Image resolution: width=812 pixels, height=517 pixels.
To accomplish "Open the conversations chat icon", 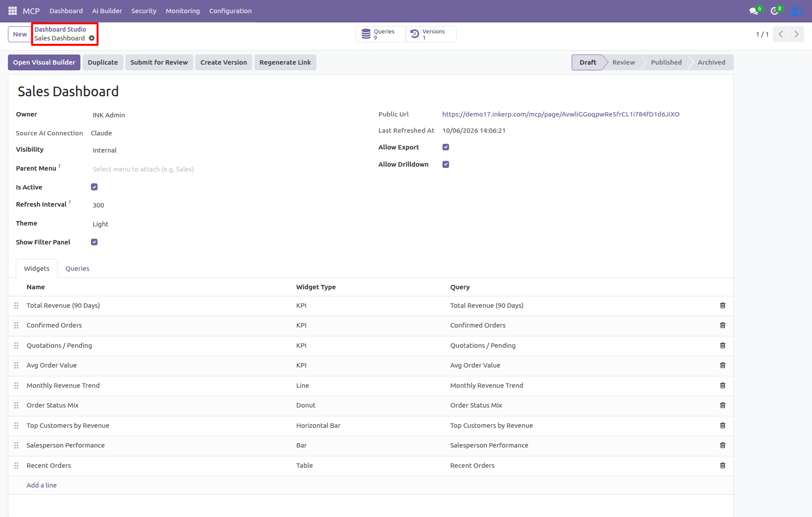I will [x=754, y=11].
